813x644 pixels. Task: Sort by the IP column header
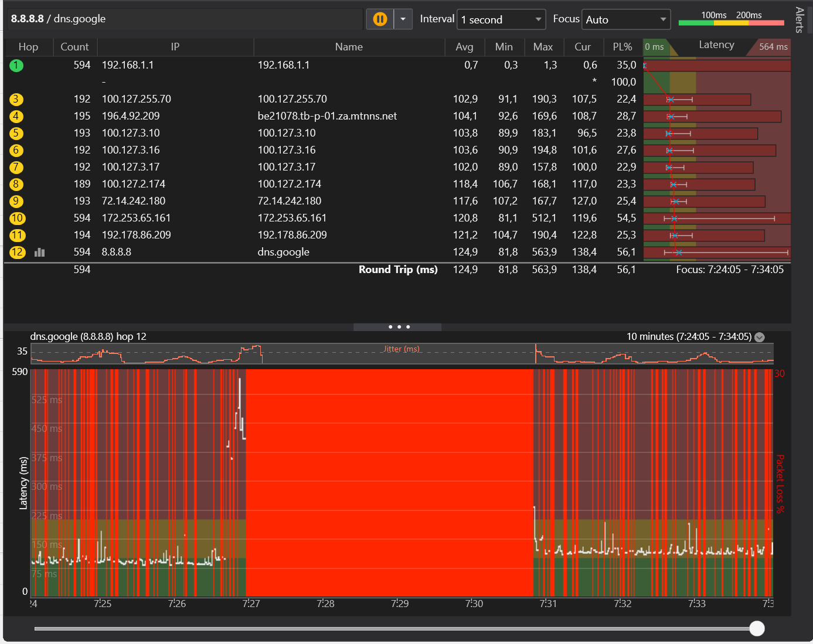pos(175,47)
